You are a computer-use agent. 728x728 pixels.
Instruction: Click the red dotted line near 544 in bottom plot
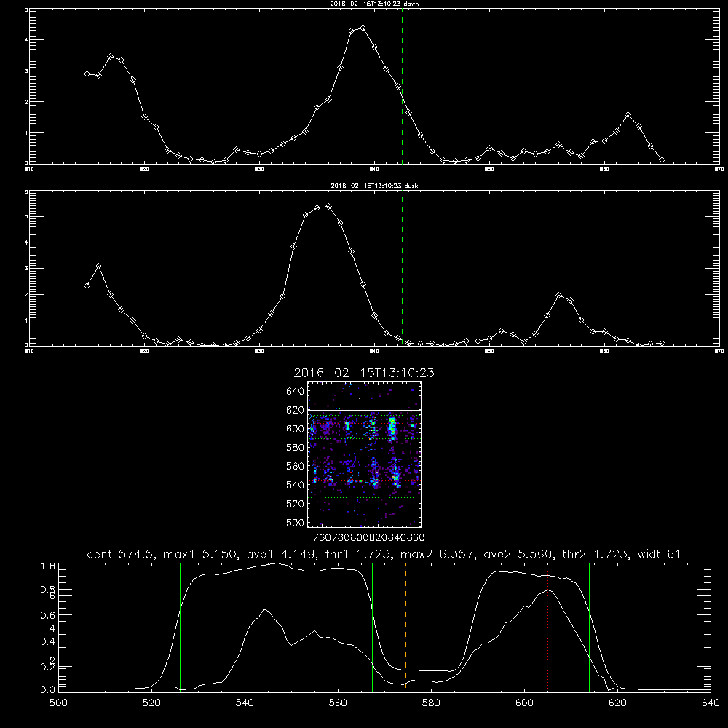point(264,627)
